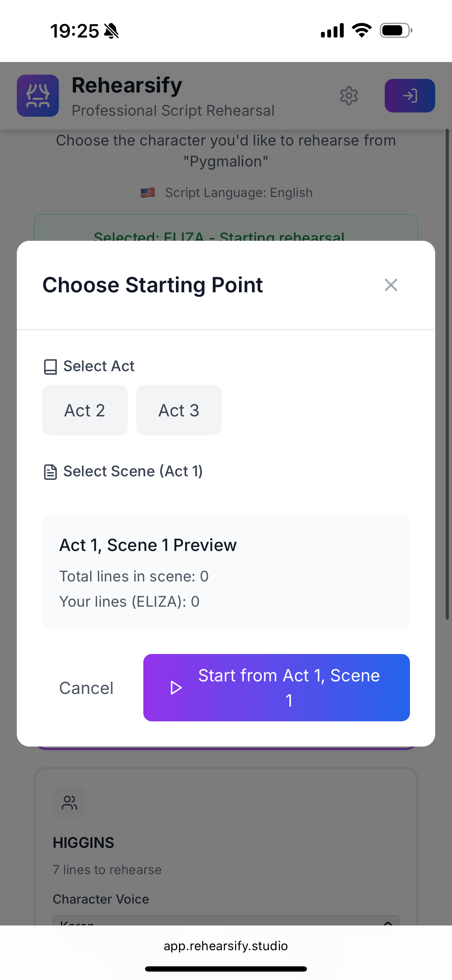Open settings via the gear icon

pyautogui.click(x=349, y=95)
